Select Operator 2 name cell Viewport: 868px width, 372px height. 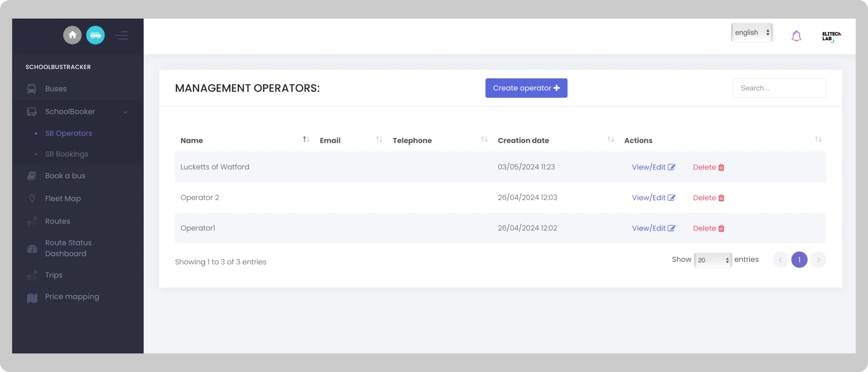pos(200,197)
